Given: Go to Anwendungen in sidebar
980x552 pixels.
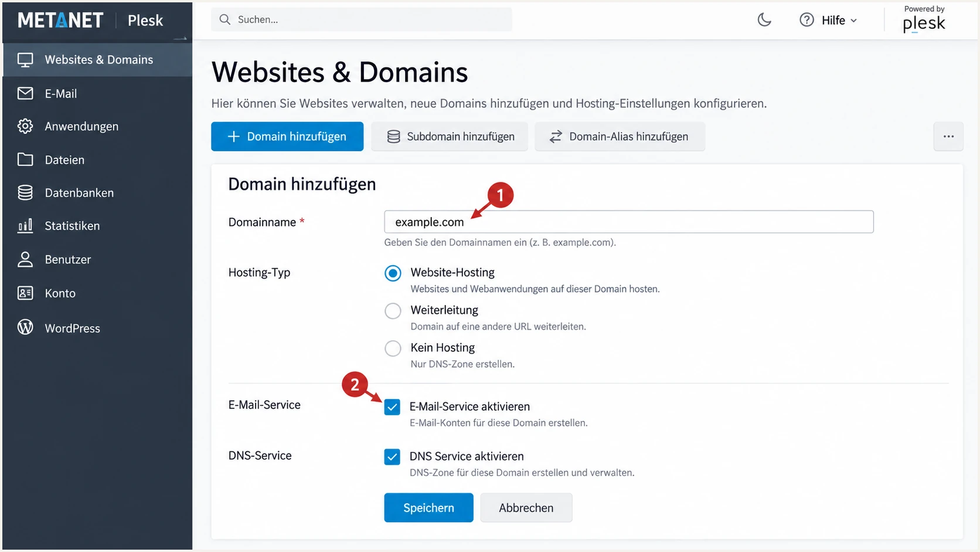Looking at the screenshot, I should (x=97, y=127).
